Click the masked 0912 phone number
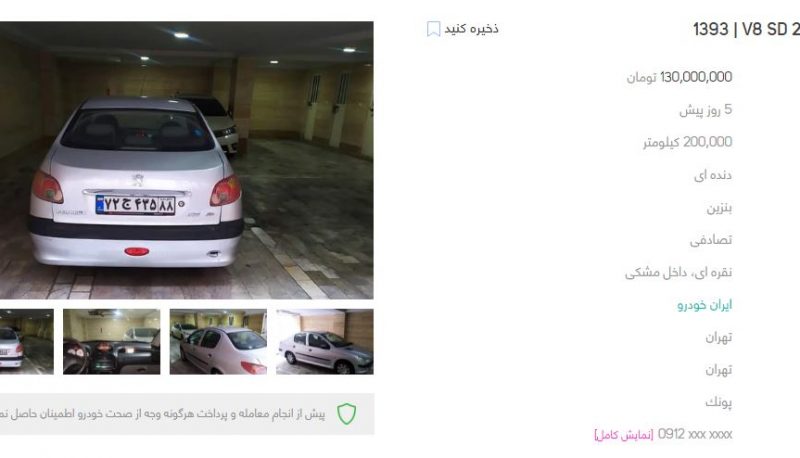800x458 pixels. (x=695, y=435)
